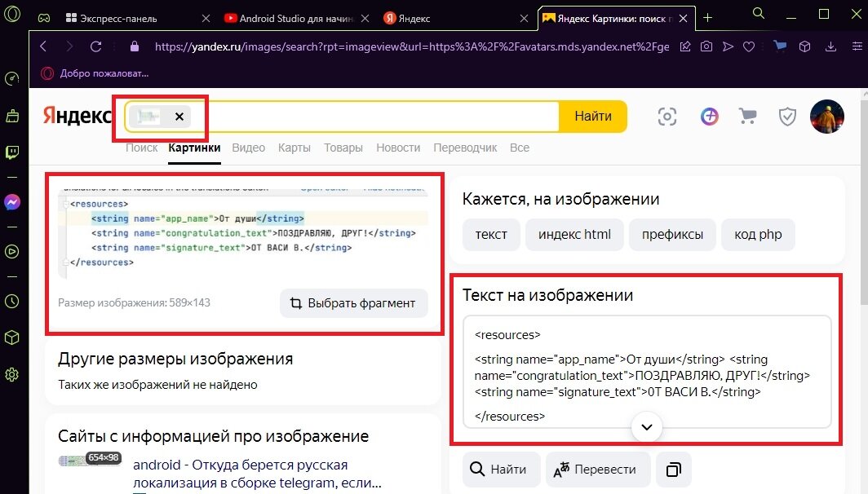Viewport: 868px width, 494px height.
Task: Open Easy Setup sliders icon
Action: tap(857, 46)
